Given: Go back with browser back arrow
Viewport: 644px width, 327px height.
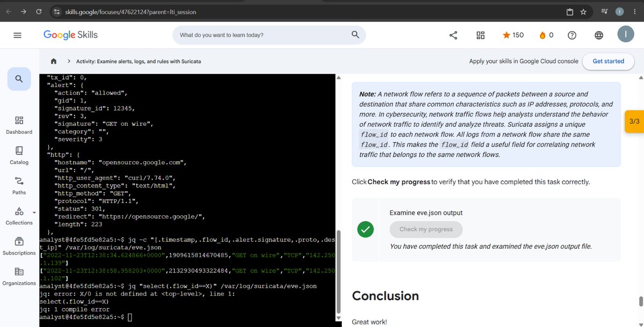Looking at the screenshot, I should [9, 11].
